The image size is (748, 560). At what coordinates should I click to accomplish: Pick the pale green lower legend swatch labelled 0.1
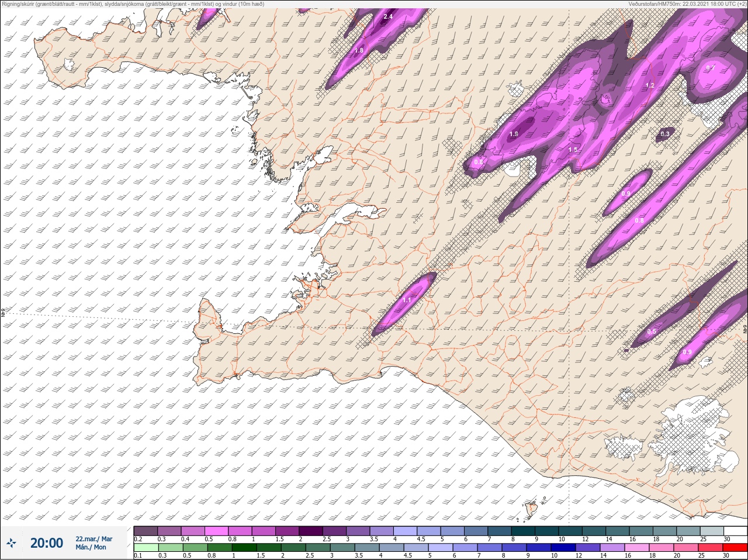[146, 548]
